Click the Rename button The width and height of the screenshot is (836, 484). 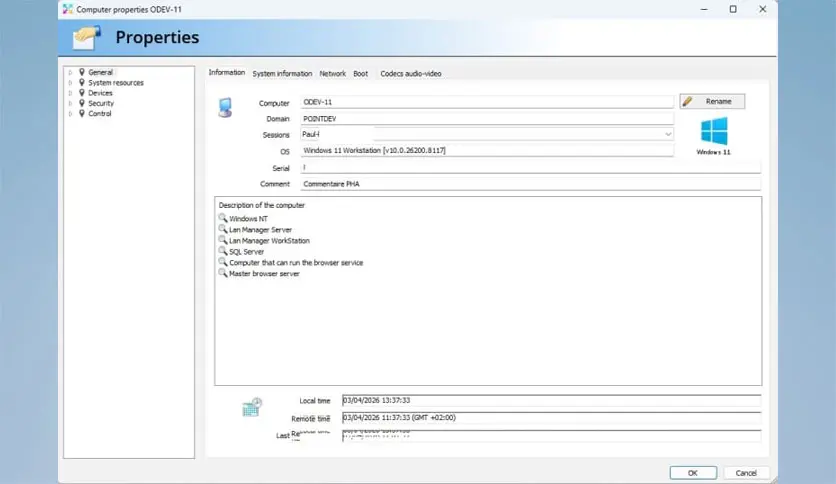(712, 101)
